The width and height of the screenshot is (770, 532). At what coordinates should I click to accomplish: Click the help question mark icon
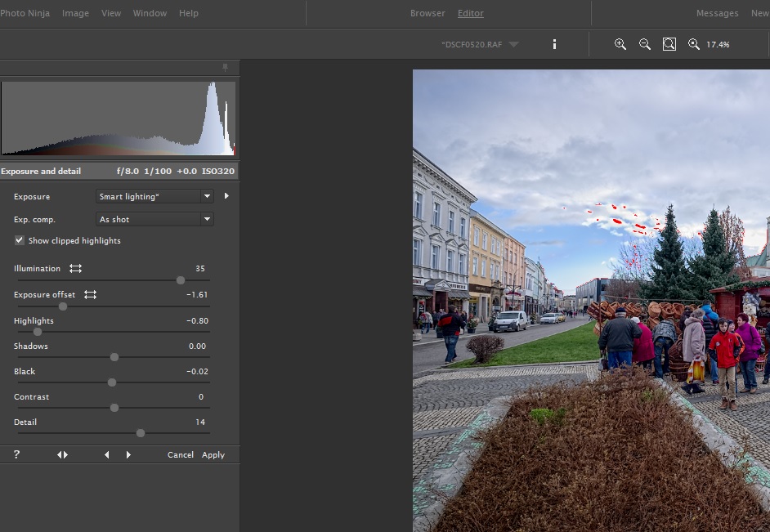click(x=16, y=455)
